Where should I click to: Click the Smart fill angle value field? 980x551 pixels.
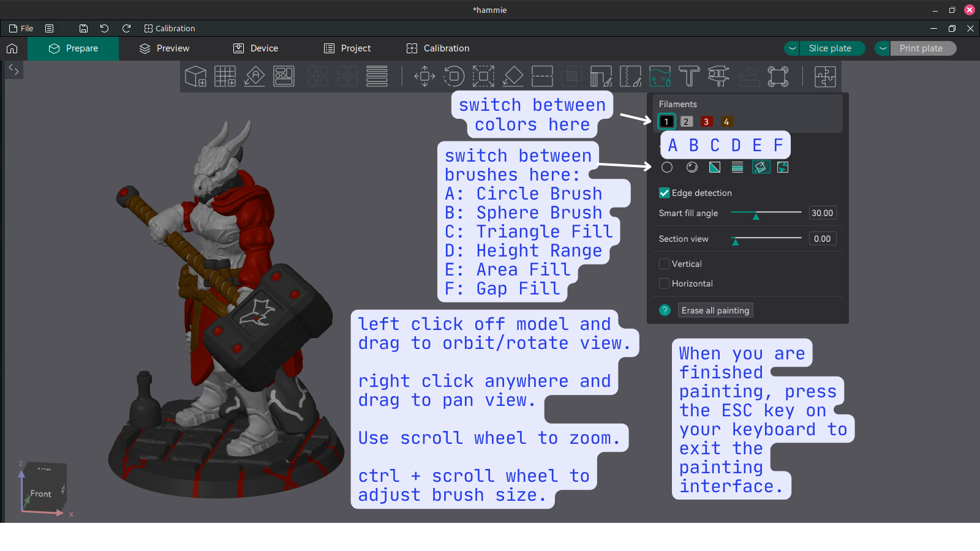[x=822, y=212]
